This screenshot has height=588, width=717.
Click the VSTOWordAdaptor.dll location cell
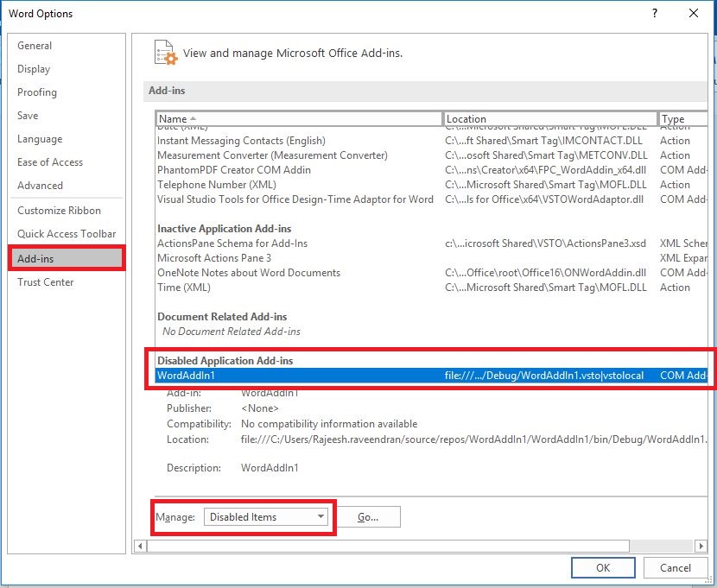point(544,199)
